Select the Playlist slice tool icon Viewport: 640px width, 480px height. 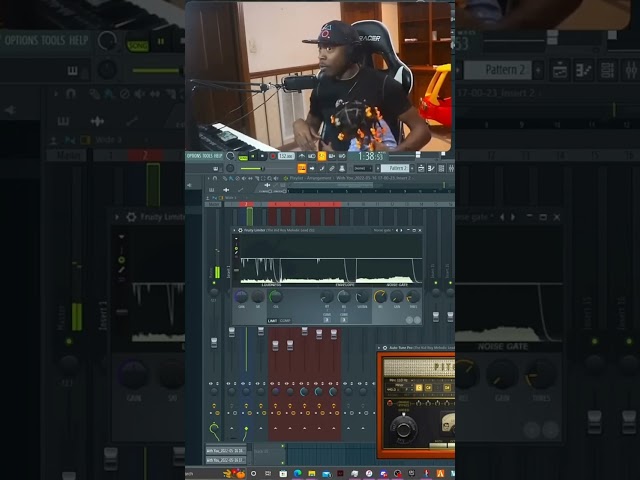[x=257, y=178]
